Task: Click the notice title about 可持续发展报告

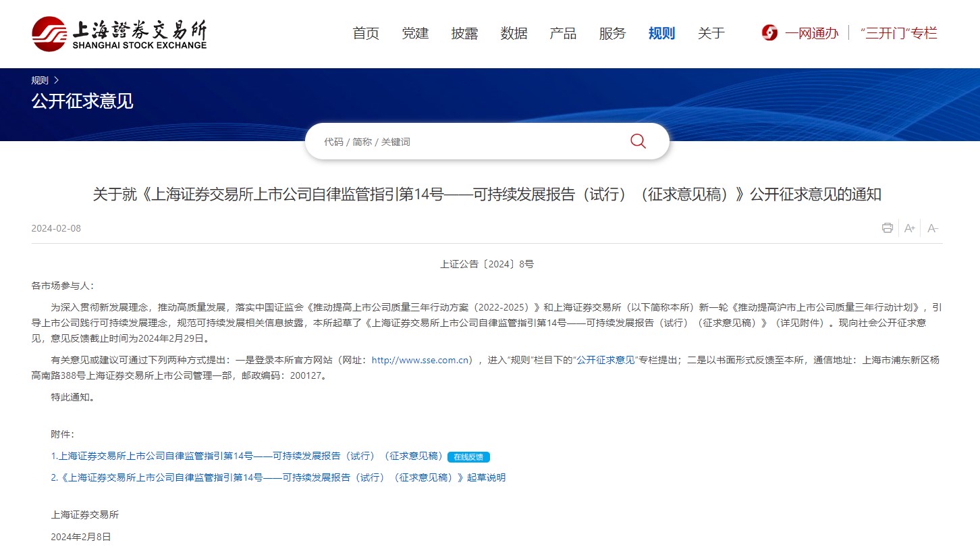Action: click(x=487, y=194)
